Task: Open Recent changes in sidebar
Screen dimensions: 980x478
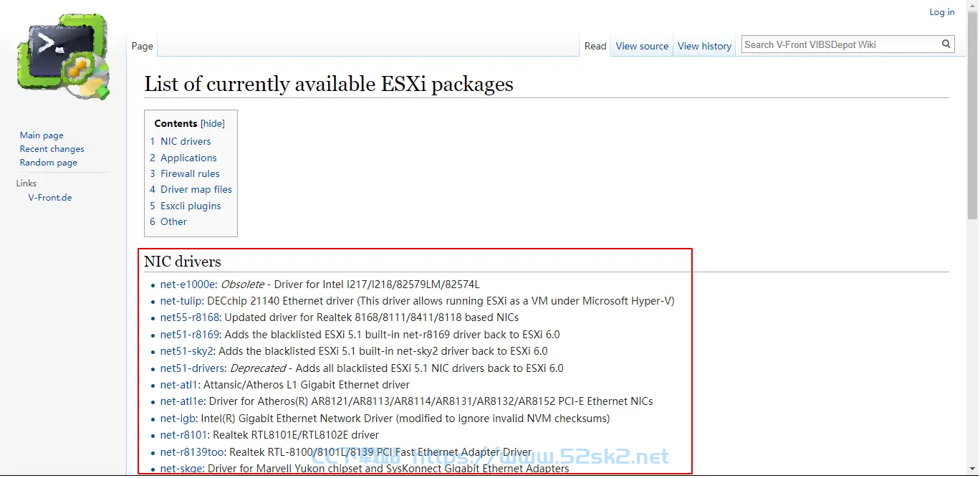Action: tap(52, 149)
